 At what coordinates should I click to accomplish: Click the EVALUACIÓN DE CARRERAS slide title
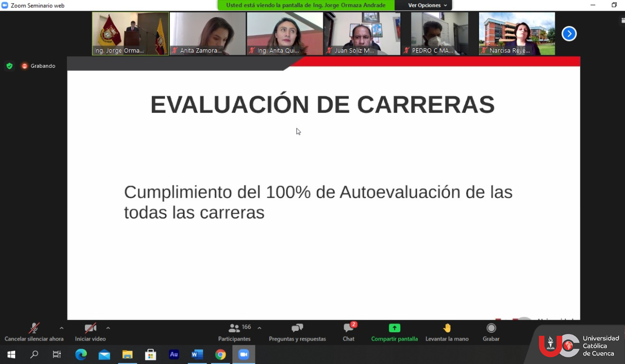(322, 104)
